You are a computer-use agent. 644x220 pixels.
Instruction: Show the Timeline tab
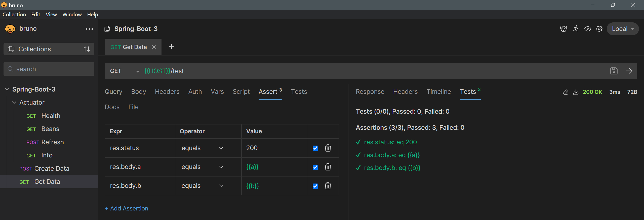click(x=439, y=92)
